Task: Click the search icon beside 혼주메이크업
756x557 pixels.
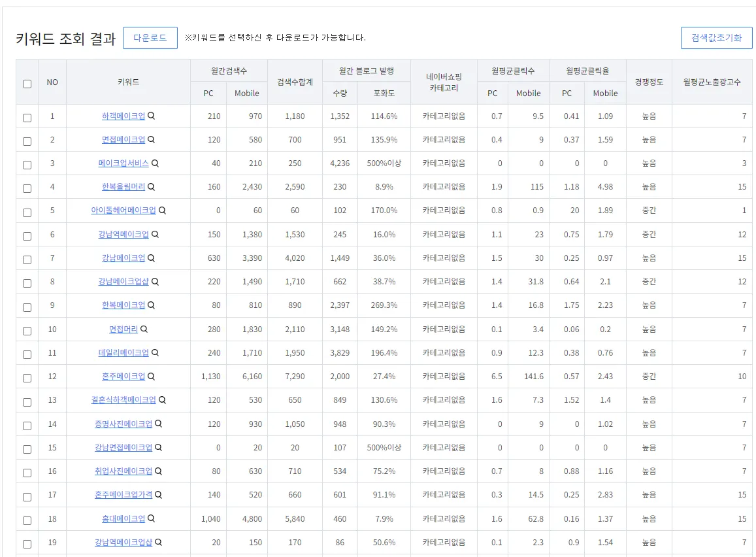Action: (x=151, y=377)
